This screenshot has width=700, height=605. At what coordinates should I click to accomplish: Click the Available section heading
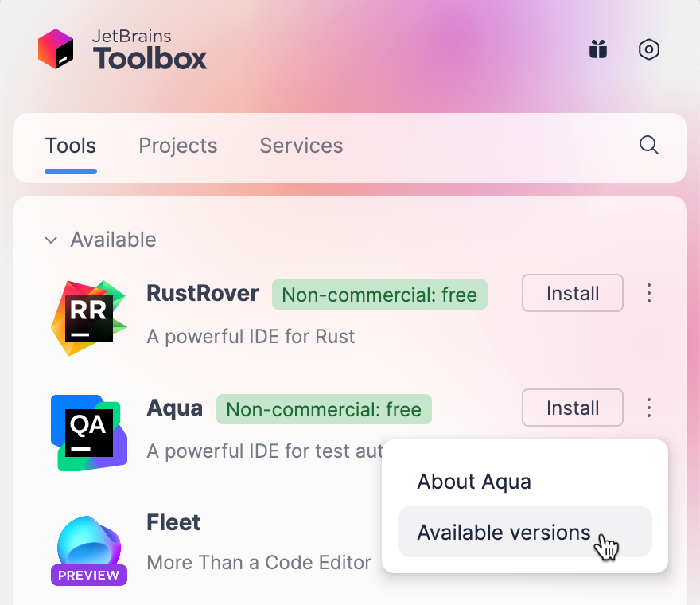114,240
